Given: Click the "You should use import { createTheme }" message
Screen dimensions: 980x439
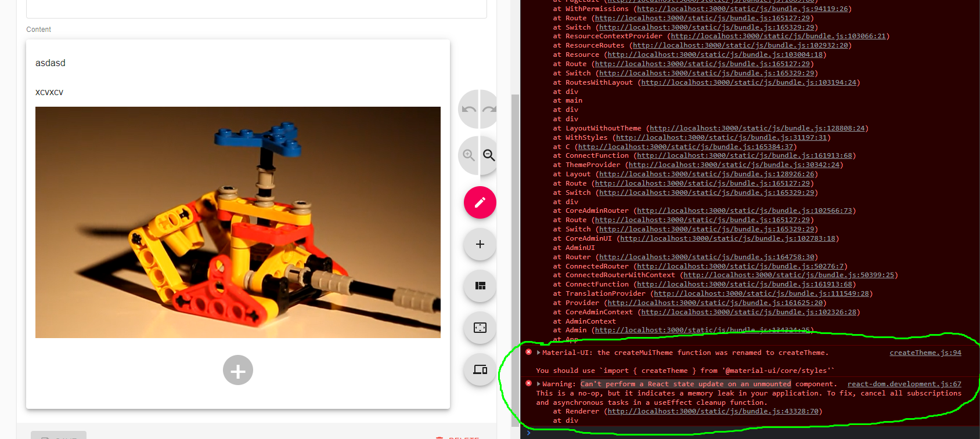Looking at the screenshot, I should 685,371.
